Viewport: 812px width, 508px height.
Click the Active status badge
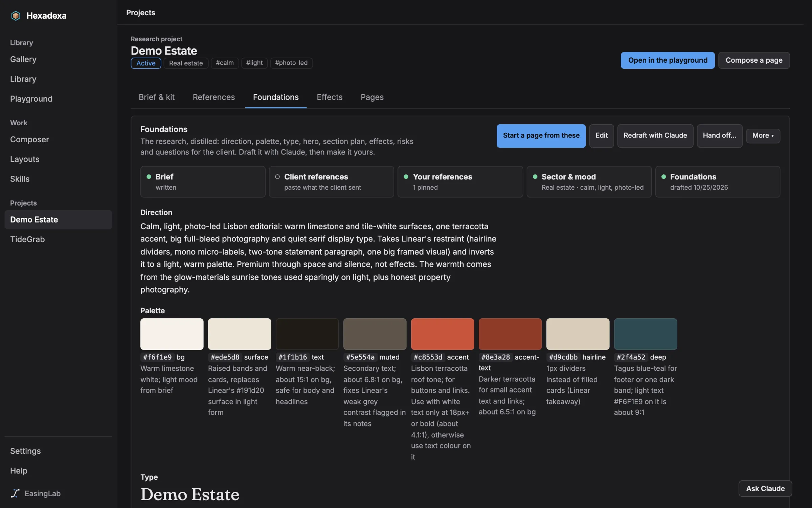[x=146, y=63]
